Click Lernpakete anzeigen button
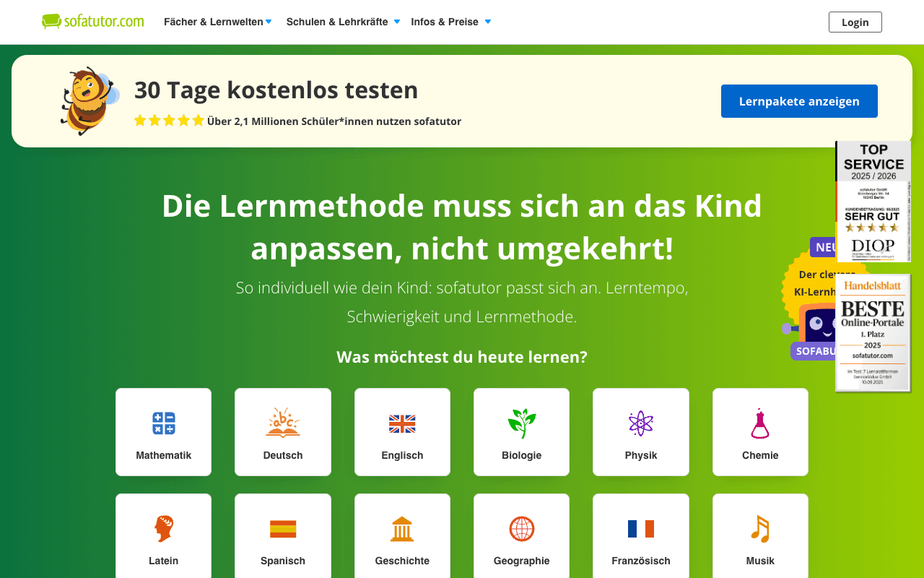The width and height of the screenshot is (924, 578). [799, 101]
